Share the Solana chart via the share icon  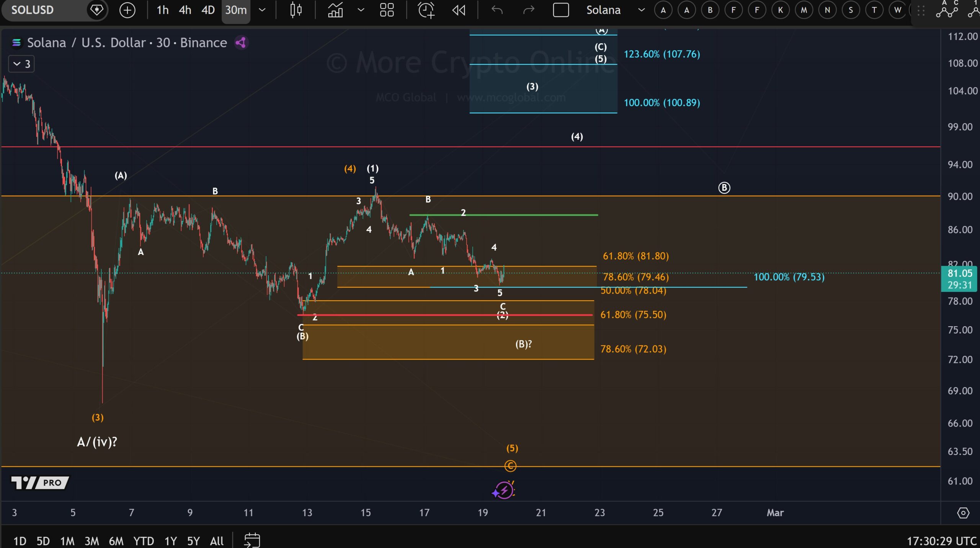tap(240, 43)
